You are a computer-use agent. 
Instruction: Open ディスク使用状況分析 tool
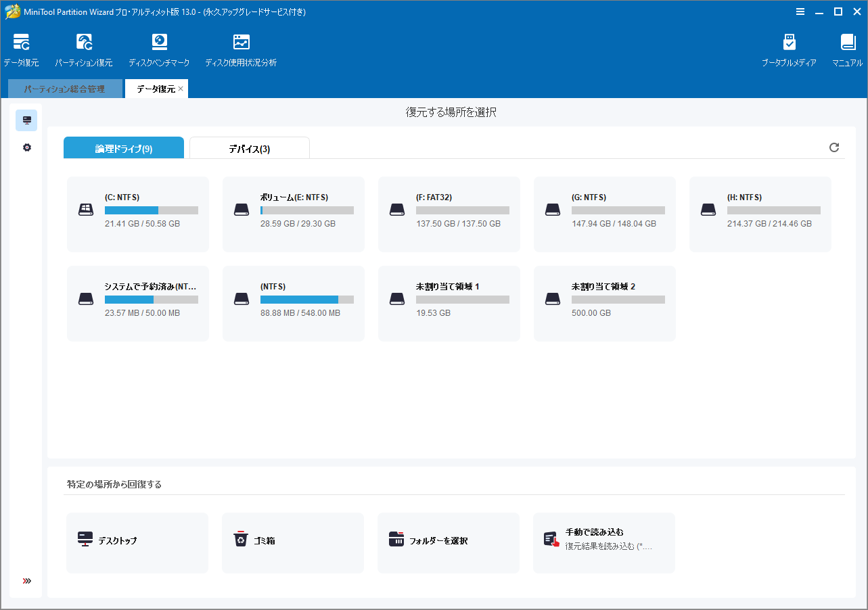click(x=241, y=49)
